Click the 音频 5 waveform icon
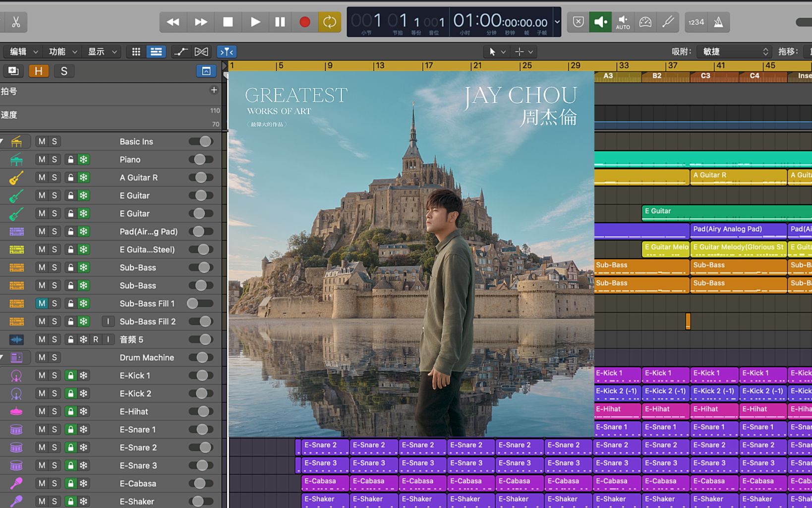Image resolution: width=812 pixels, height=508 pixels. pos(16,340)
